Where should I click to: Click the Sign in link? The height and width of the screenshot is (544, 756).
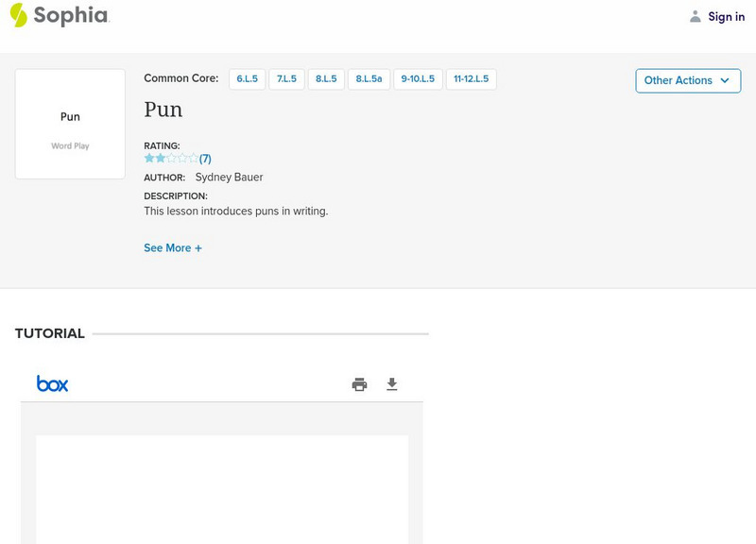tap(726, 16)
